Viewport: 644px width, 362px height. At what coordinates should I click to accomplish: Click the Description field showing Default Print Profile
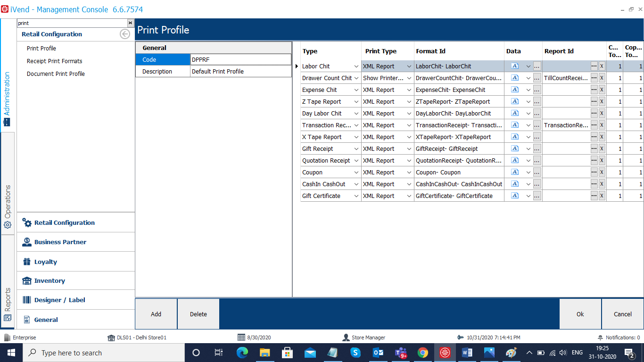240,71
